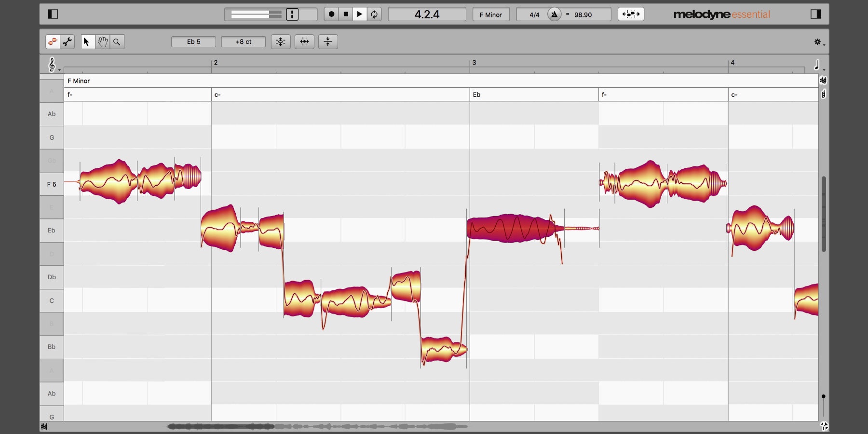Select the Main arrow tool
The image size is (868, 434).
point(87,42)
